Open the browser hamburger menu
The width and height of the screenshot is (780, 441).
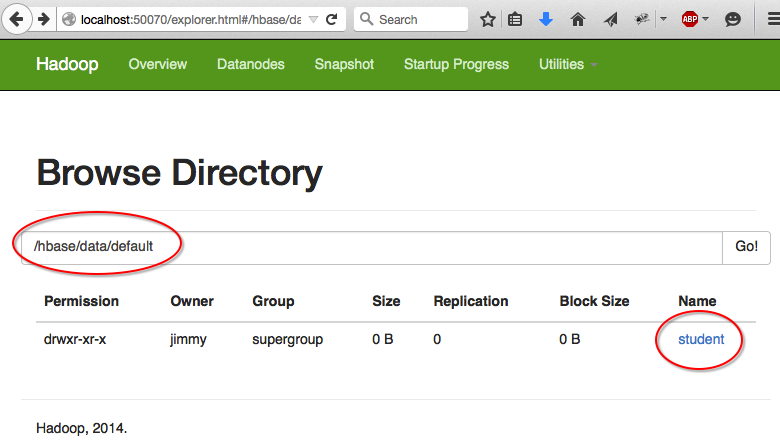point(773,19)
